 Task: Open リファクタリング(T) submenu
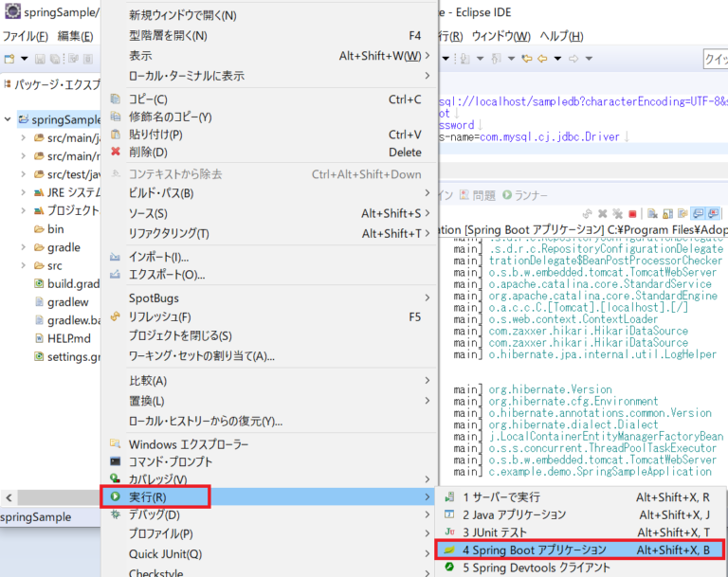(269, 233)
